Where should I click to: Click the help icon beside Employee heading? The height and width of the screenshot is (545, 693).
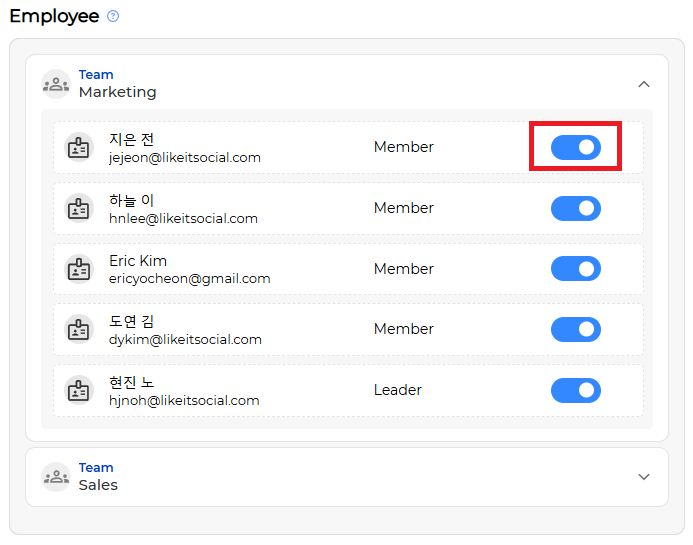(113, 16)
